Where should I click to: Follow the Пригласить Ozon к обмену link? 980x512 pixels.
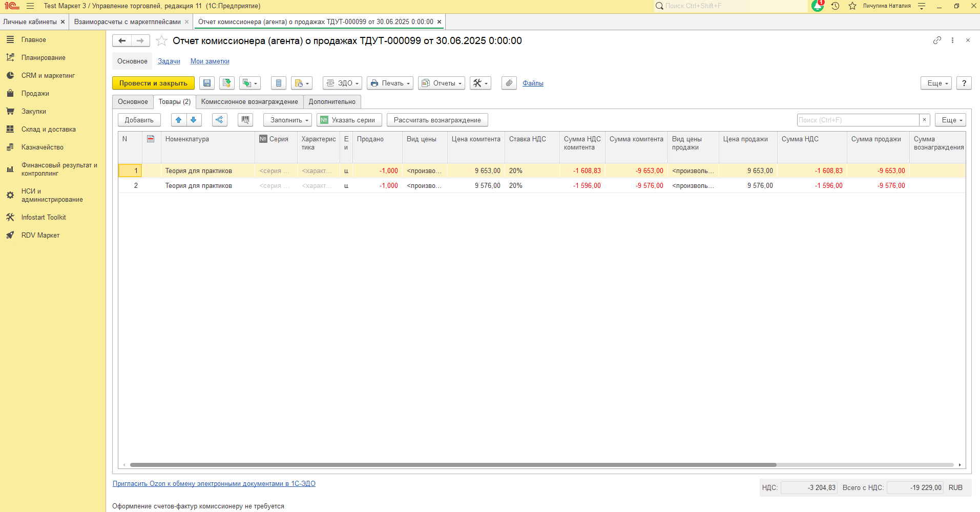[214, 484]
